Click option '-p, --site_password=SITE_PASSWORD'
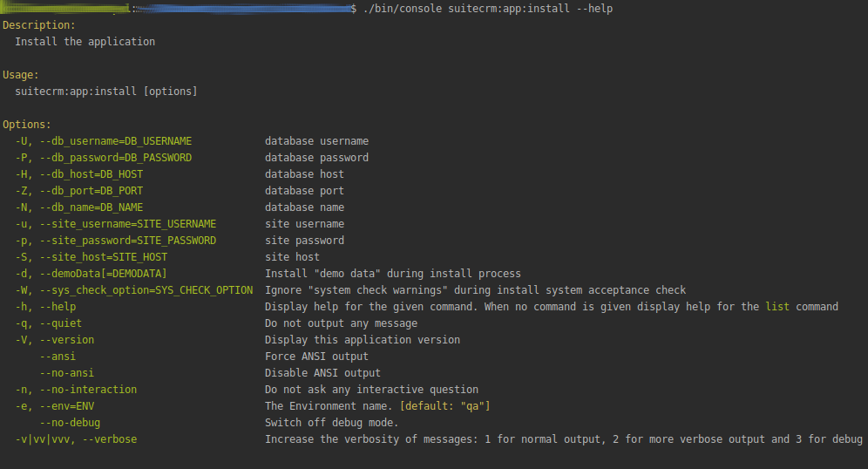The image size is (868, 469). (116, 241)
